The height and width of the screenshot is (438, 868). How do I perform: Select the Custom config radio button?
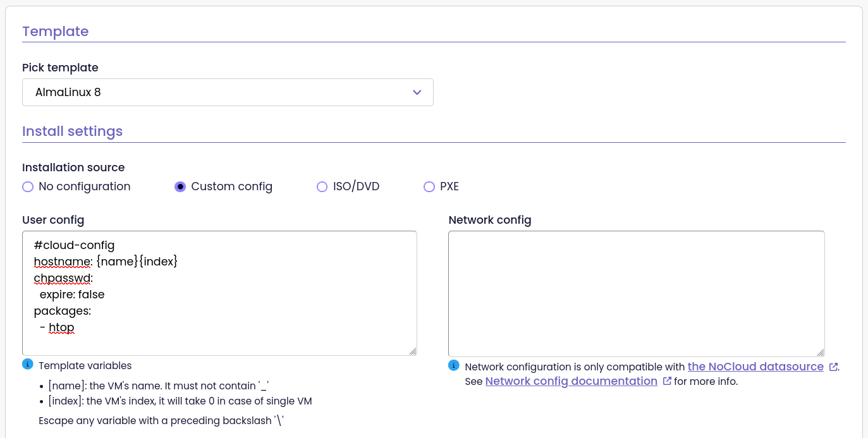[x=180, y=186]
